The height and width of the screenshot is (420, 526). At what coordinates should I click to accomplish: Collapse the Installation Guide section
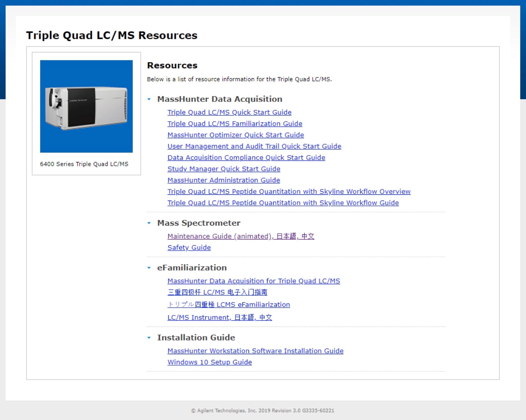coord(149,338)
